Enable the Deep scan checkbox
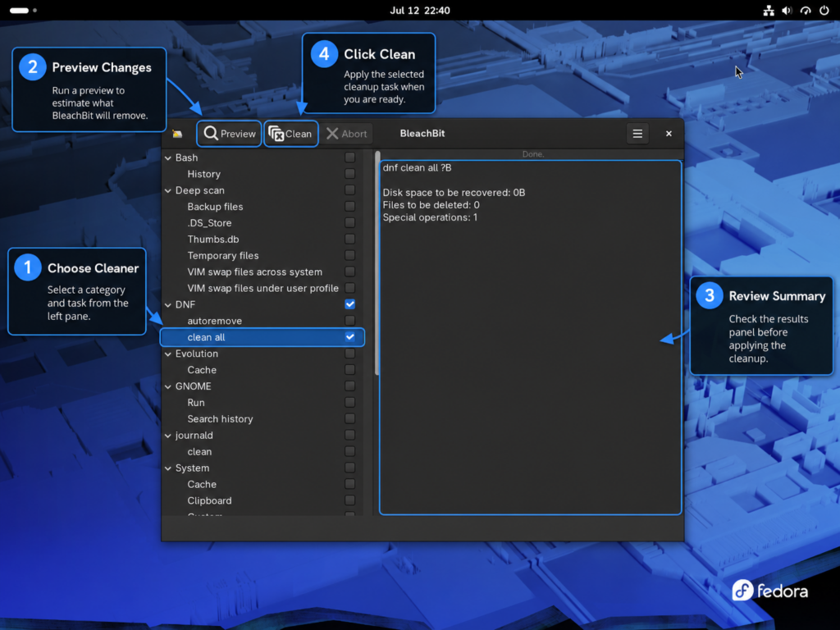 349,190
